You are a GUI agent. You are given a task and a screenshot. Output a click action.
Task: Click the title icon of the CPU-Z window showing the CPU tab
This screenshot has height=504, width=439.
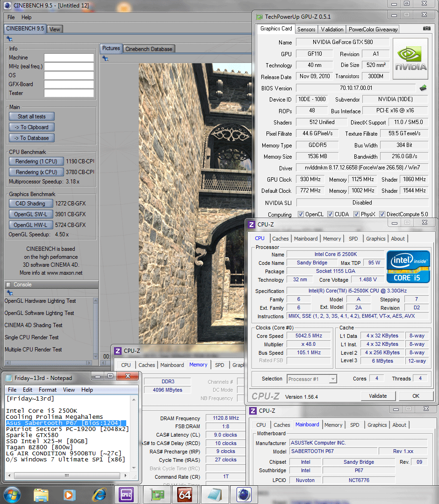[x=252, y=224]
